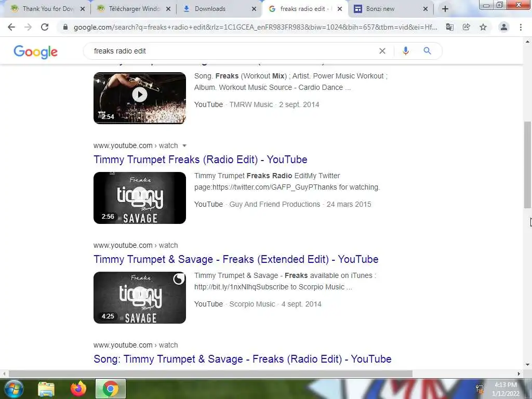Click www.youtube.com breadcrumb above Extended Edit
This screenshot has width=532, height=399.
click(x=123, y=245)
